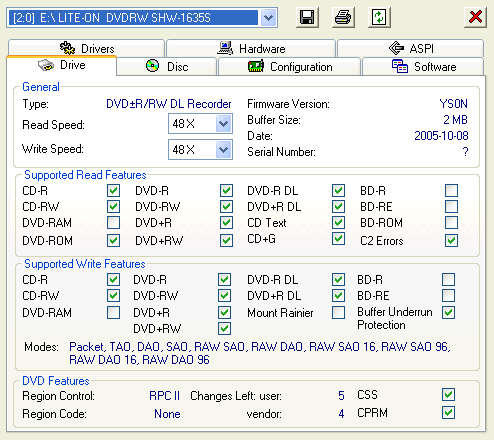Toggle BD-ROM read checkbox
Image resolution: width=494 pixels, height=440 pixels.
451,223
